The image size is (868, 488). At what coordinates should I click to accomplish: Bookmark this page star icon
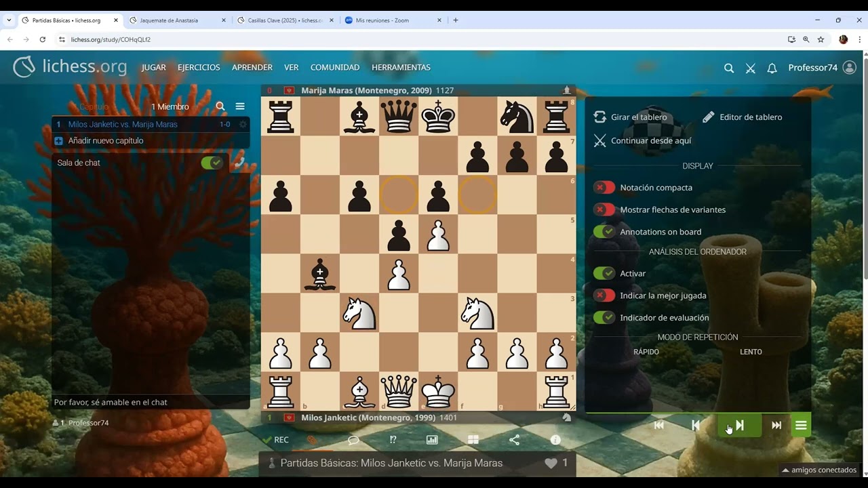(821, 39)
